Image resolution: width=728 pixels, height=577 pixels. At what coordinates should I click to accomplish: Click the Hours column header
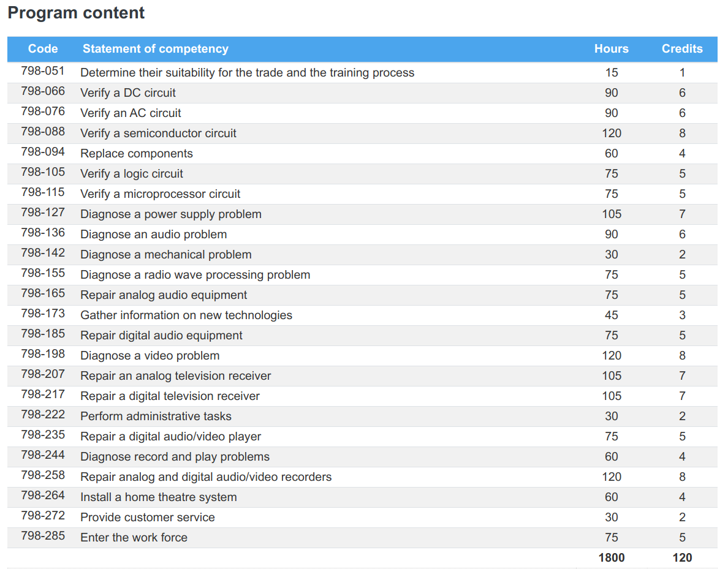(611, 49)
